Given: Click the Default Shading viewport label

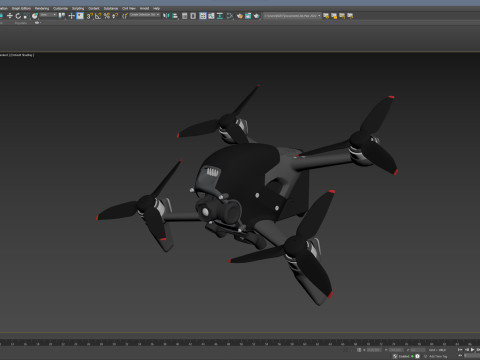Looking at the screenshot, I should [x=23, y=55].
